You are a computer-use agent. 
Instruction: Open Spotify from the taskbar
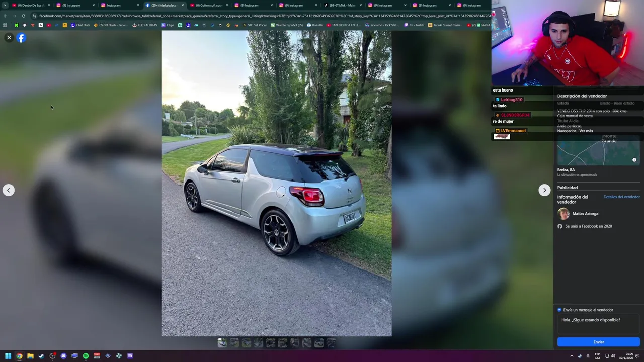click(86, 356)
